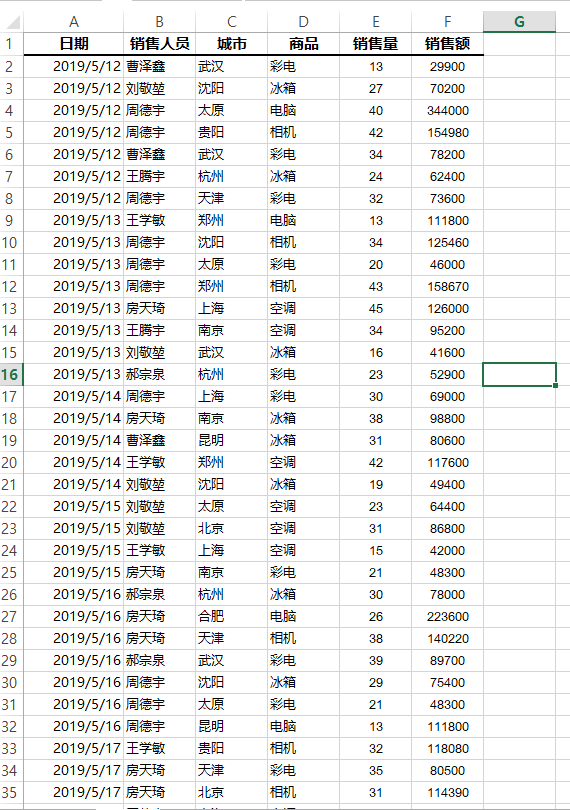Click 空调 in row 20

click(303, 462)
